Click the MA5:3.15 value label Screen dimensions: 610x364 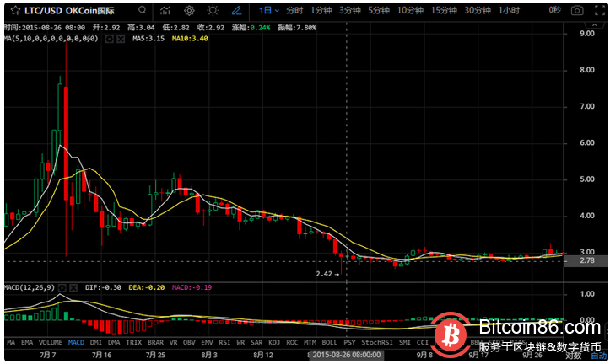[x=148, y=39]
